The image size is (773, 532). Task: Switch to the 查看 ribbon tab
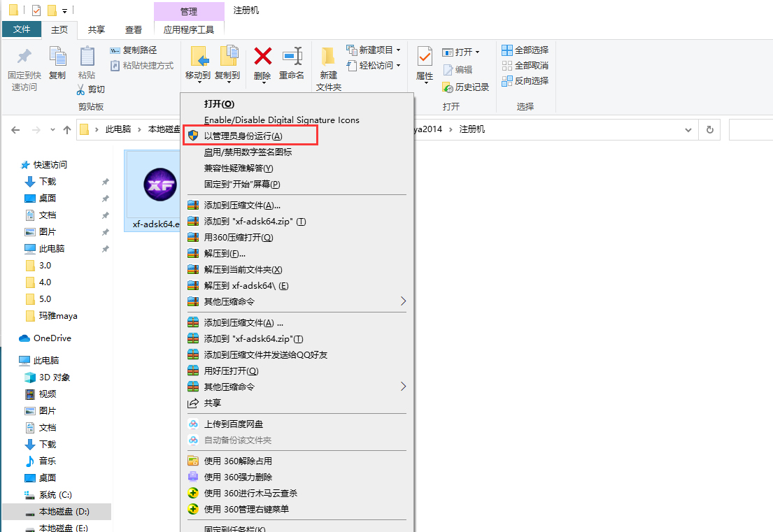tap(133, 29)
